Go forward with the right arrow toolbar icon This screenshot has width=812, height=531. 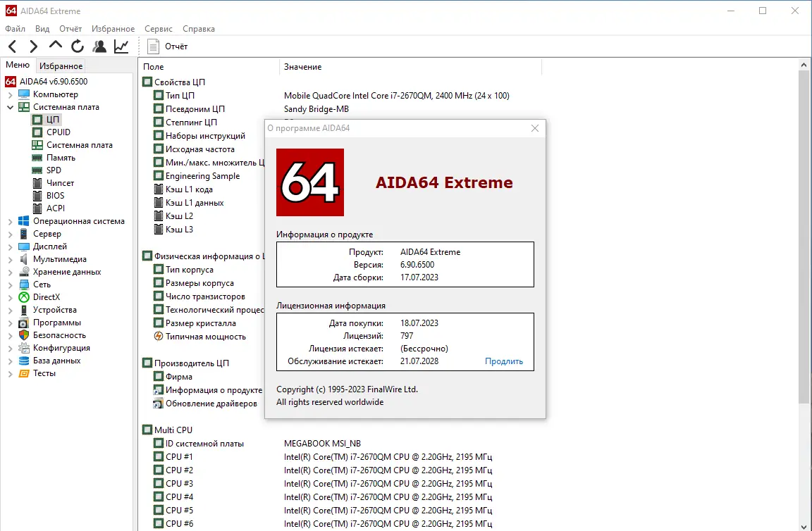(x=34, y=46)
